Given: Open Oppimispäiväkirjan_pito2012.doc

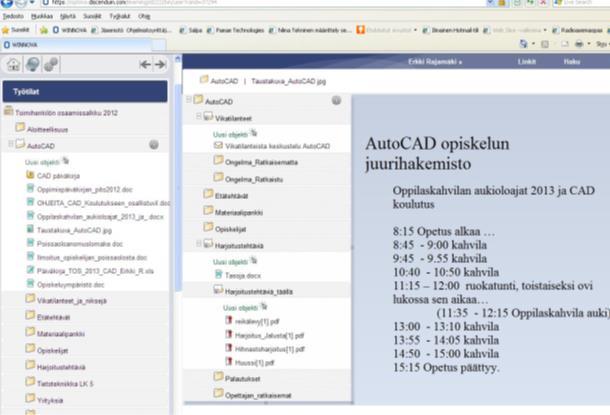Looking at the screenshot, I should point(85,190).
